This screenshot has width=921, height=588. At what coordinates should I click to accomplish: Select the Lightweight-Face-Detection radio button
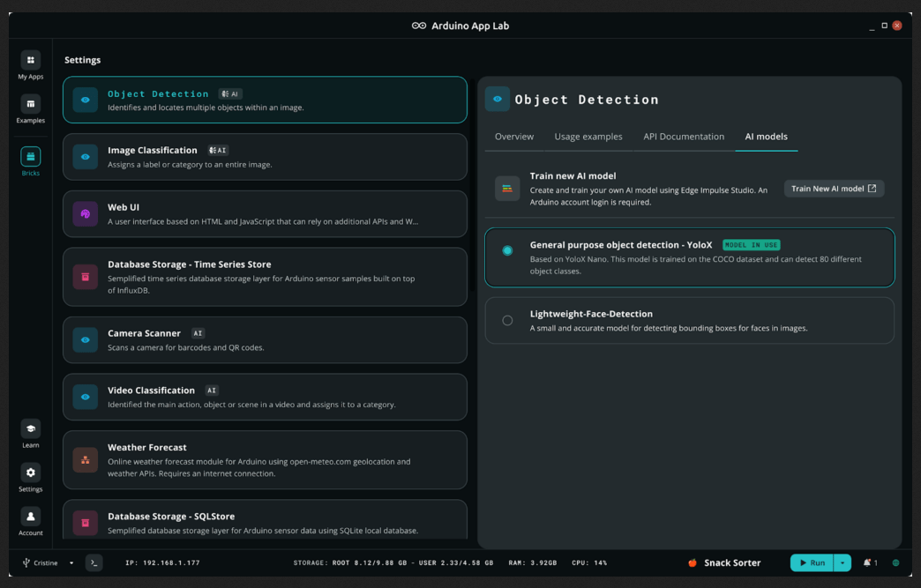point(507,320)
